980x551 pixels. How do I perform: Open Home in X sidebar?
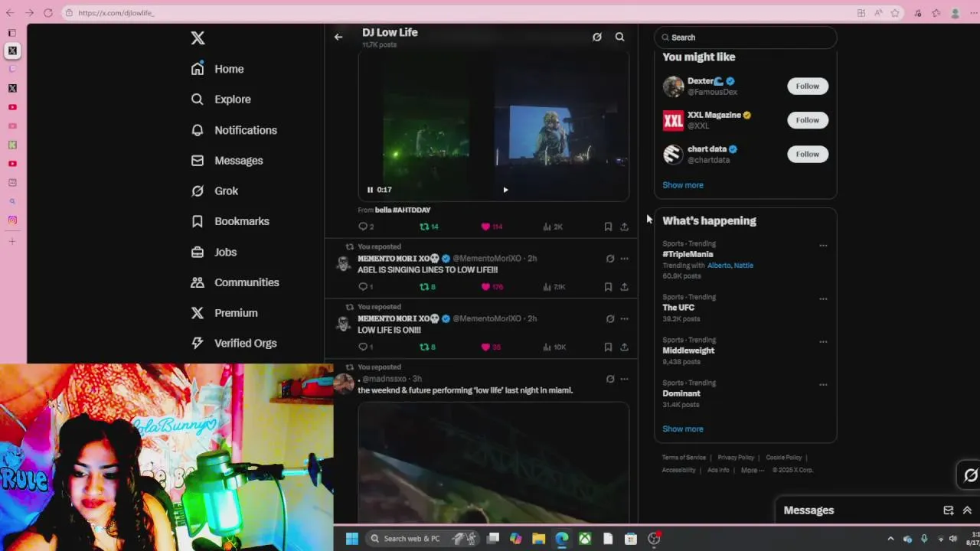tap(217, 69)
